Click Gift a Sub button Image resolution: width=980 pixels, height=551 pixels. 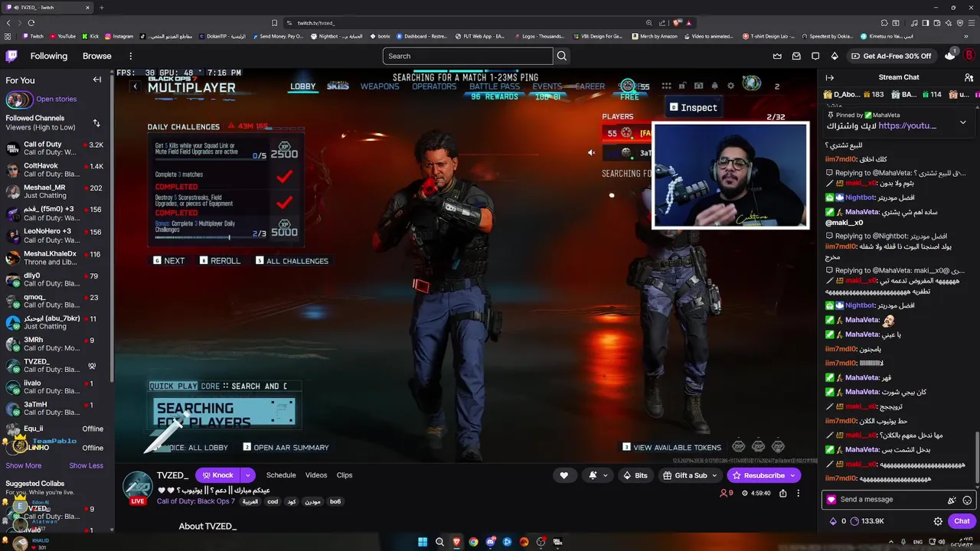[691, 475]
